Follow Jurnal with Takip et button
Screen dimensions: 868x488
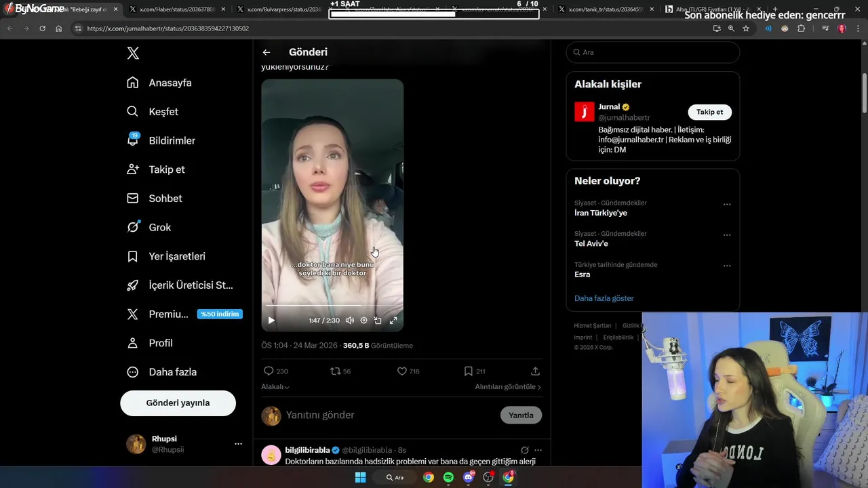710,112
